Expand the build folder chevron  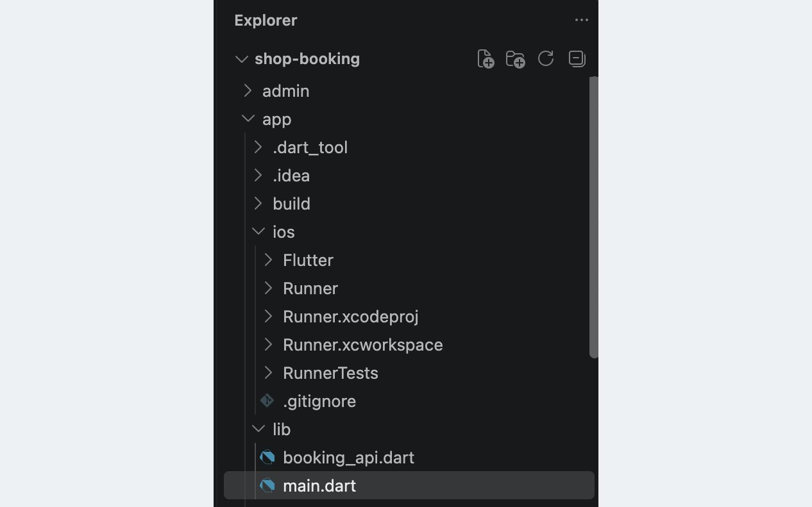258,204
